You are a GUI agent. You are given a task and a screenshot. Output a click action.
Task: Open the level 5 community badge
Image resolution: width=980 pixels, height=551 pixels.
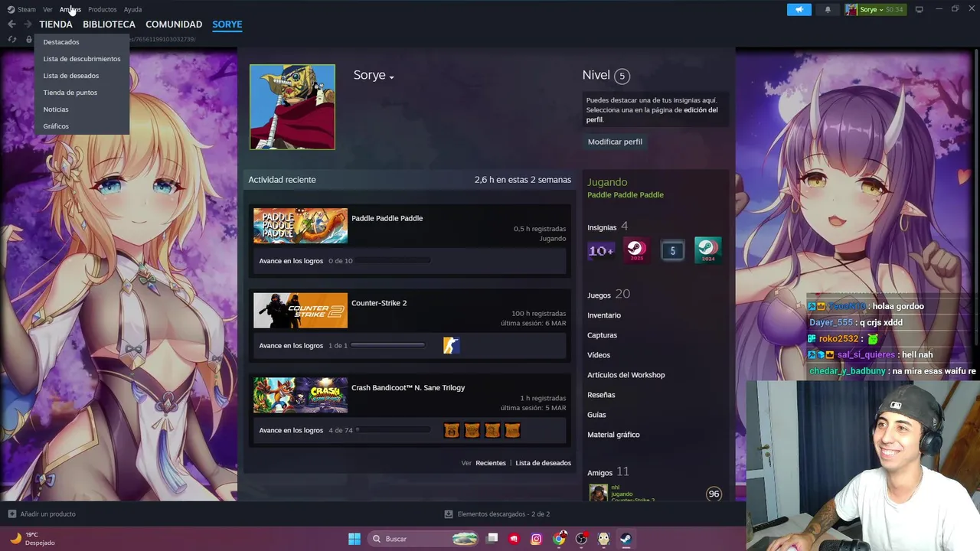(672, 250)
